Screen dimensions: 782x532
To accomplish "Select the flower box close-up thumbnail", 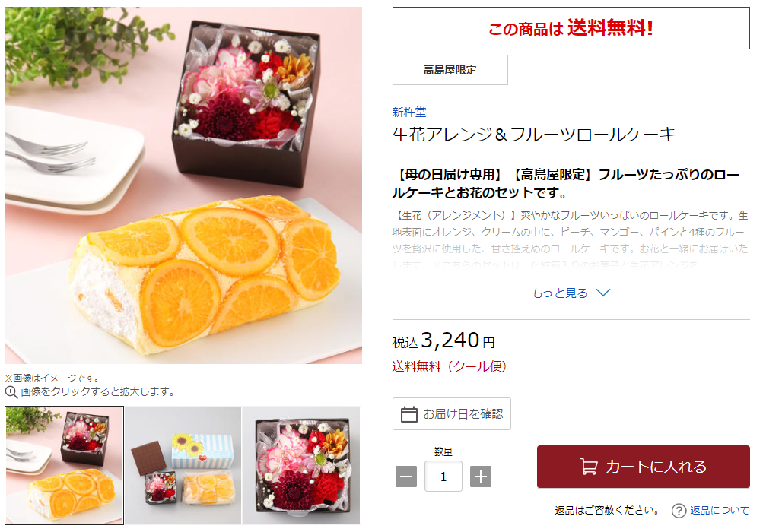I will point(302,465).
